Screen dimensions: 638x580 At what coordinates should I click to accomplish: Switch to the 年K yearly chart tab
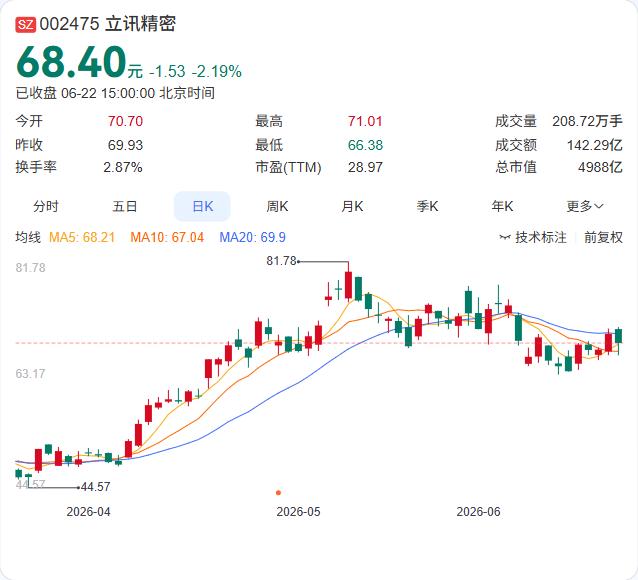pos(502,206)
